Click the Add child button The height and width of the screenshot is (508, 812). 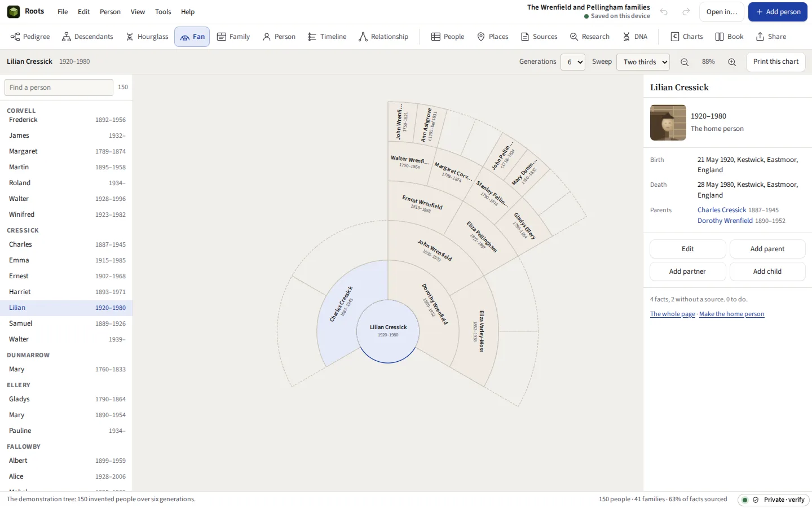pyautogui.click(x=767, y=271)
